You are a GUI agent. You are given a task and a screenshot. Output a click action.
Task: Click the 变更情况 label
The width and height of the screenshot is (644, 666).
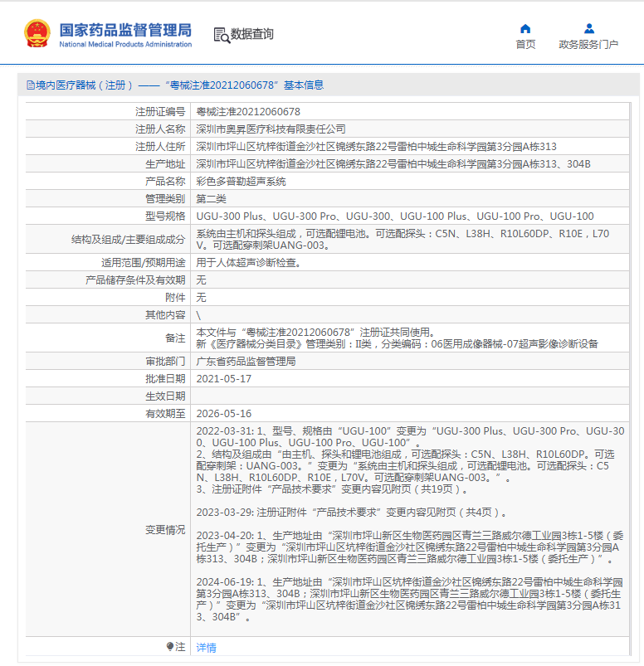pyautogui.click(x=165, y=530)
